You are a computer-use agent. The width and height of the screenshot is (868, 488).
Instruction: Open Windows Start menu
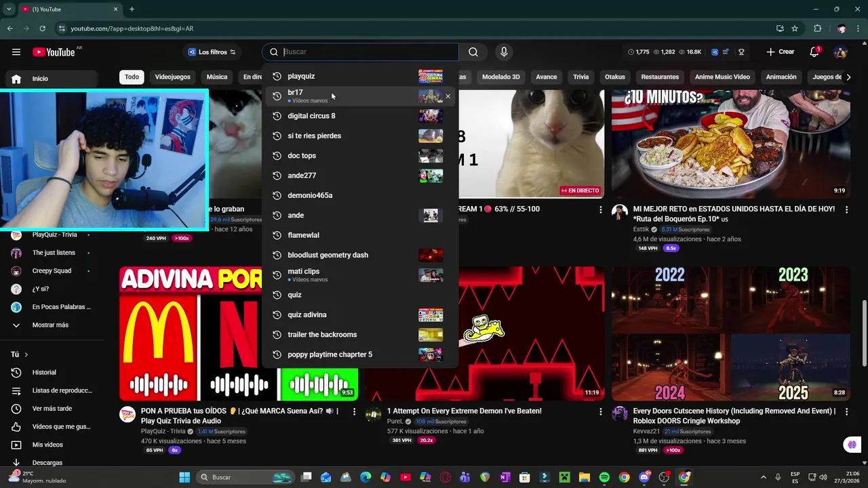point(184,477)
